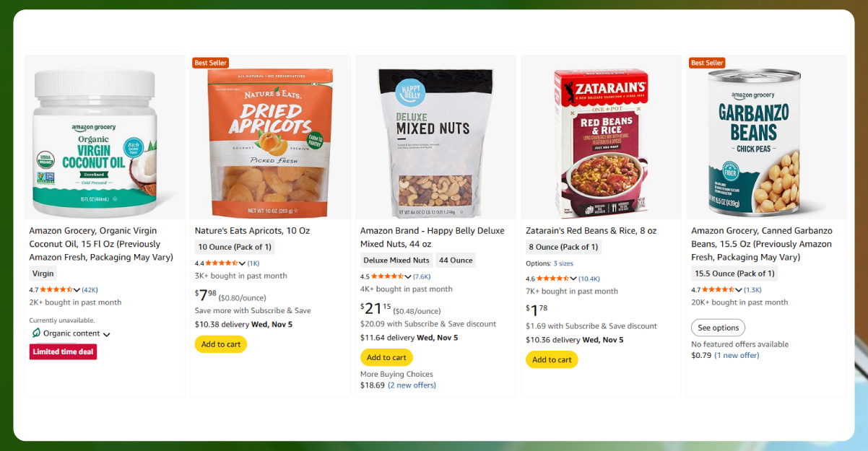Open the 2 new offers link

[412, 385]
